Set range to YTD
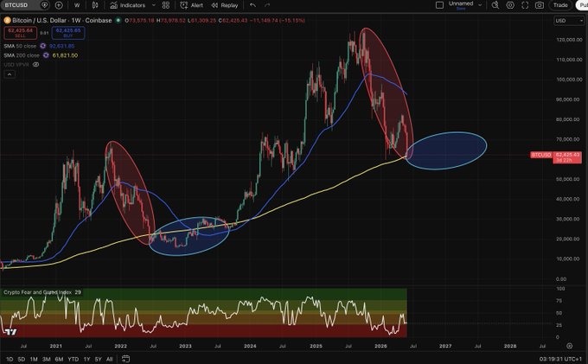Viewport: 588px width, 364px height. point(73,359)
